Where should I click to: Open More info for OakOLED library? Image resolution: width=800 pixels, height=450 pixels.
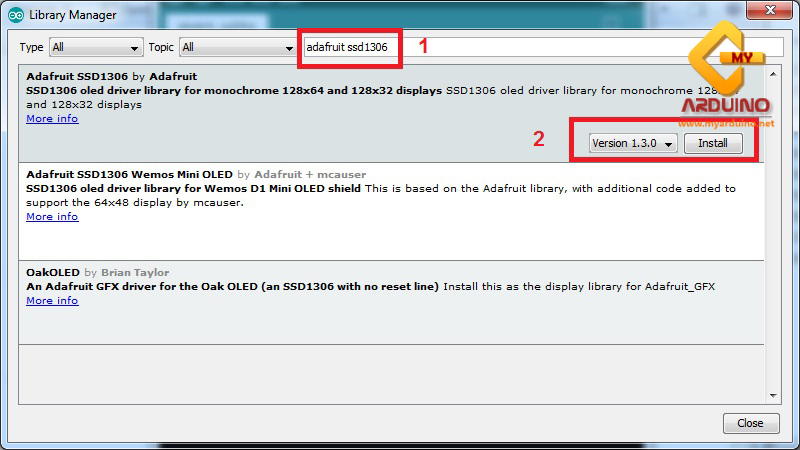pyautogui.click(x=52, y=301)
